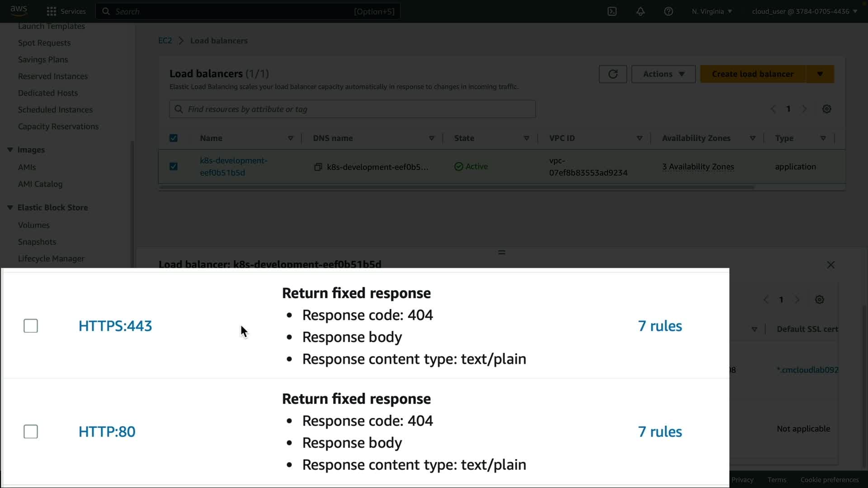Open the N. Virginia region selector
The image size is (868, 488).
[712, 11]
